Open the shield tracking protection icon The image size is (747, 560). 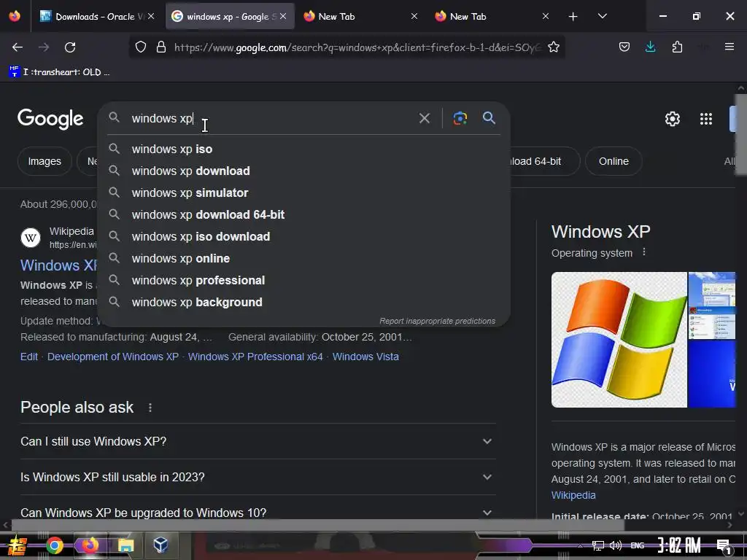coord(141,47)
